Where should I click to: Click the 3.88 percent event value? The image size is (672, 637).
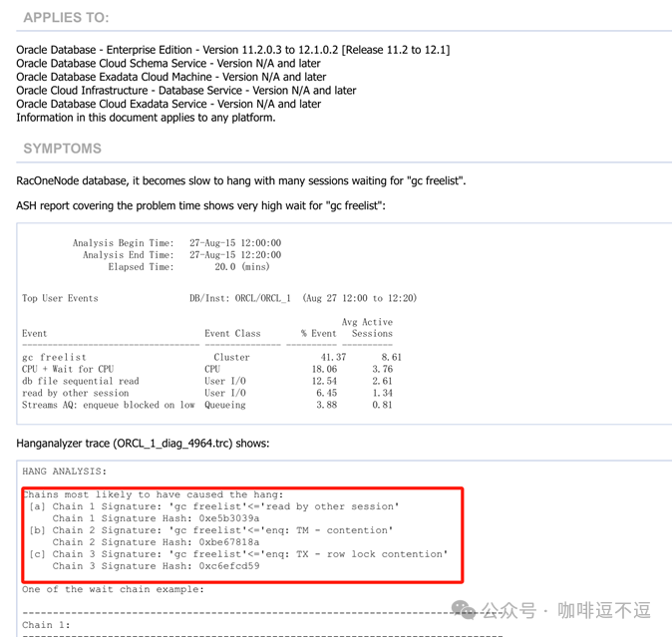coord(327,406)
